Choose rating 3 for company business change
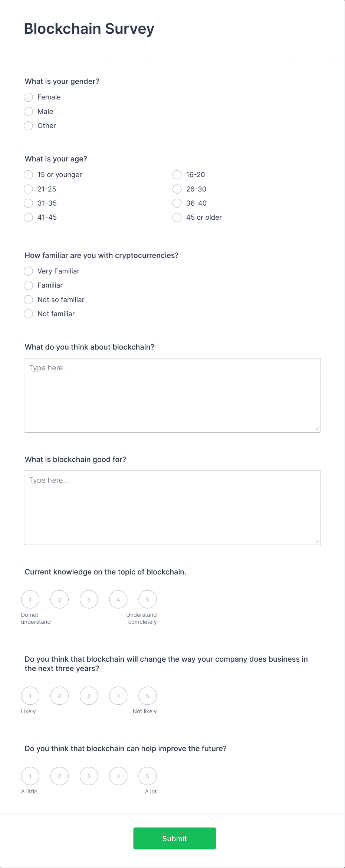The image size is (345, 868). (89, 696)
